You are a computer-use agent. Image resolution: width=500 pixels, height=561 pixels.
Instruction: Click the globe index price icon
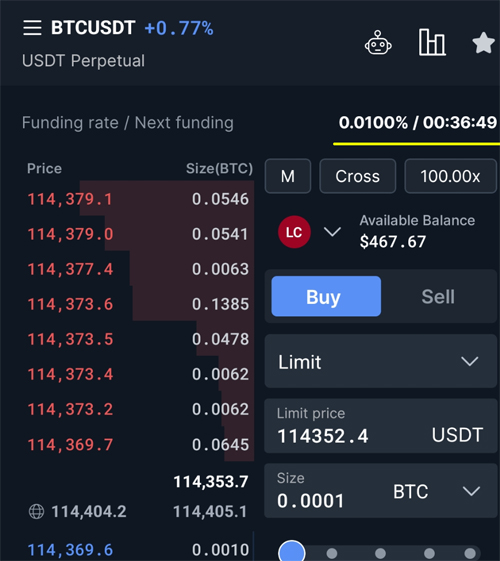coord(36,511)
